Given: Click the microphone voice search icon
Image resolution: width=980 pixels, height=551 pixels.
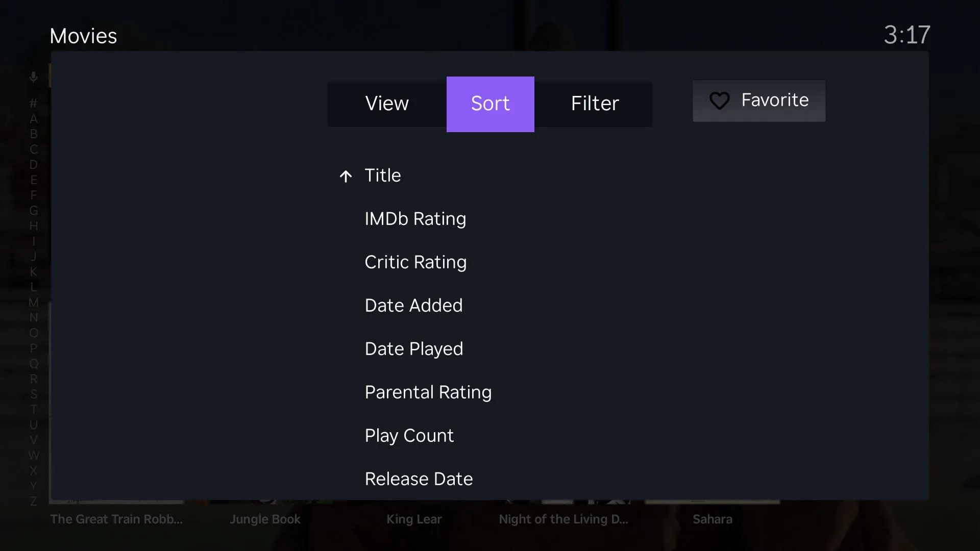Looking at the screenshot, I should pos(33,77).
